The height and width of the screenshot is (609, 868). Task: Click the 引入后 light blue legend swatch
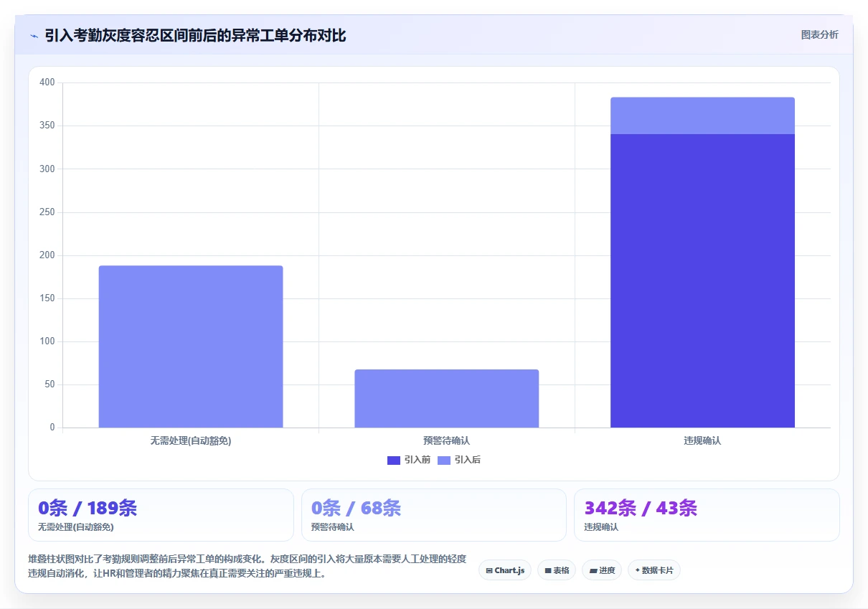tap(444, 460)
